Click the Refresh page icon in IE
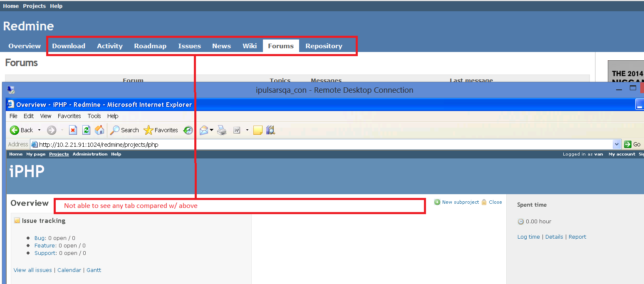 click(x=86, y=130)
